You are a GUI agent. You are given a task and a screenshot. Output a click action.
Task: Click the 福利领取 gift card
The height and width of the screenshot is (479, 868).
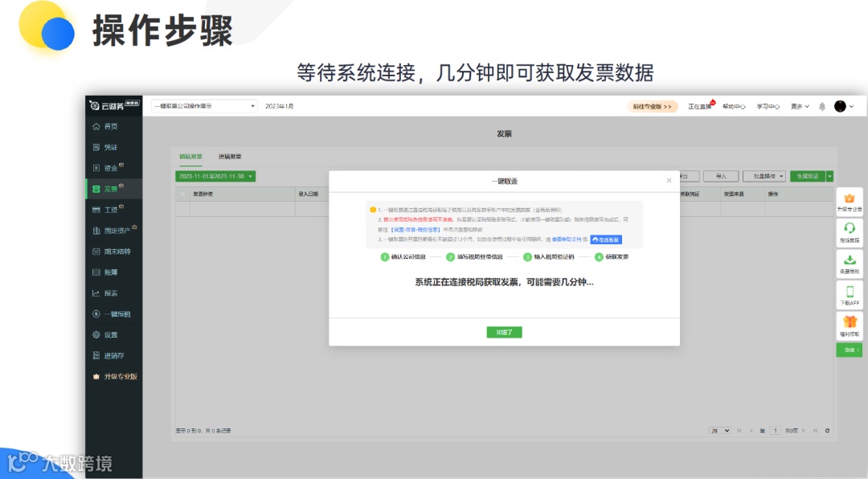(850, 326)
